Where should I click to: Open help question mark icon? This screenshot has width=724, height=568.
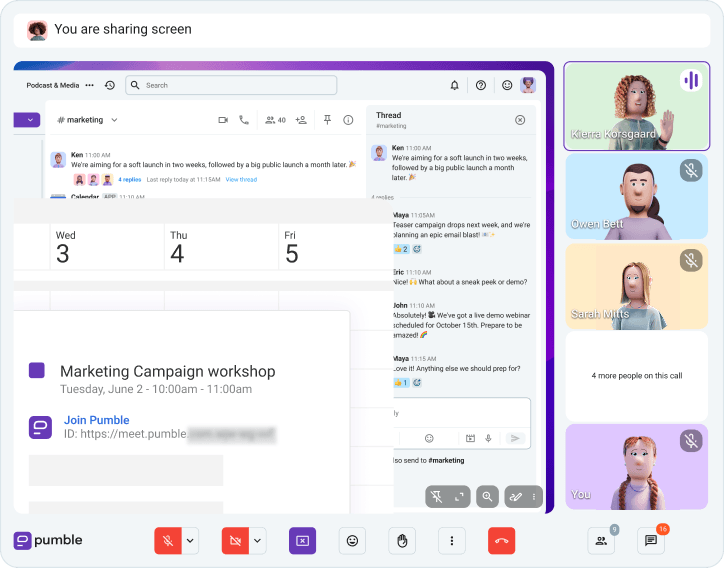click(481, 85)
